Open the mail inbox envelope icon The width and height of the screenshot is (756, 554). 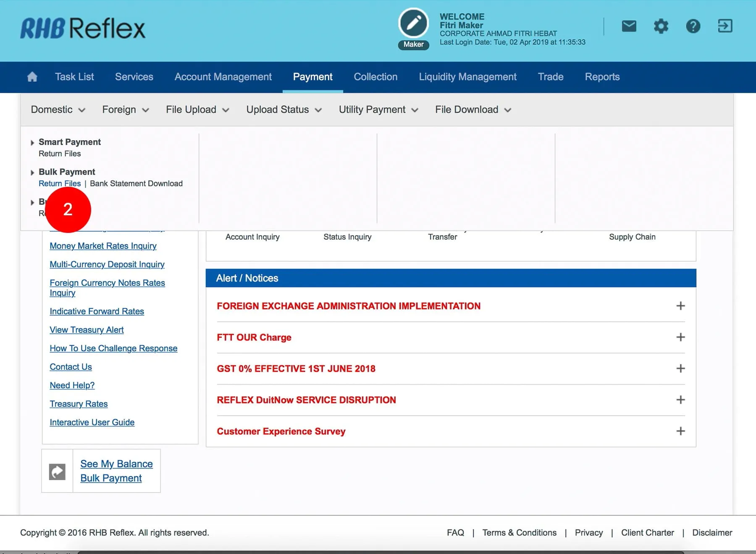(629, 26)
